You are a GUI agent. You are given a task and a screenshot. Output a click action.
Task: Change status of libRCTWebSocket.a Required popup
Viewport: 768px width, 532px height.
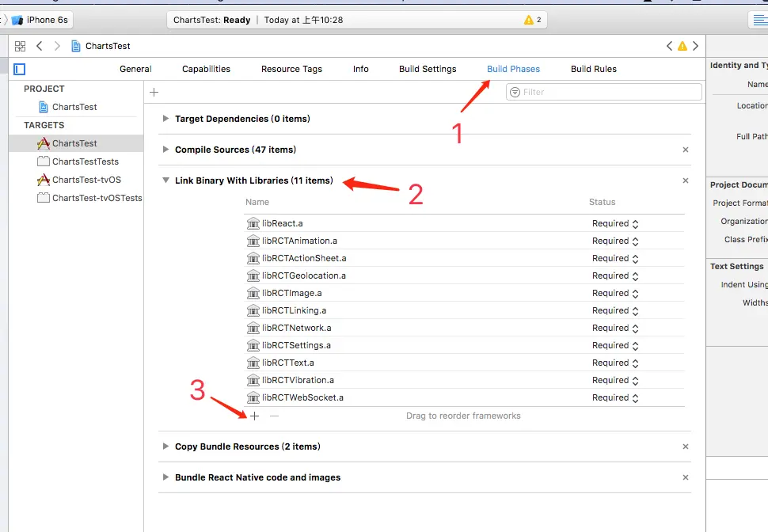tap(615, 397)
